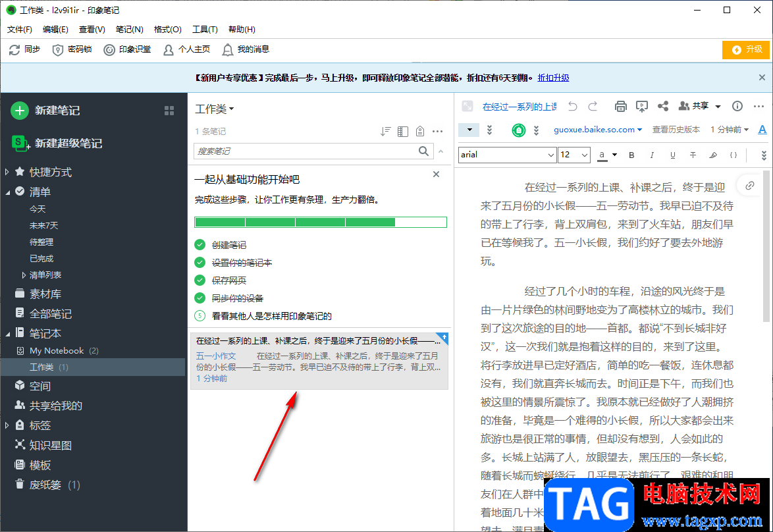Screen dimensions: 773x532
Task: Click the search magnifier icon
Action: [423, 151]
